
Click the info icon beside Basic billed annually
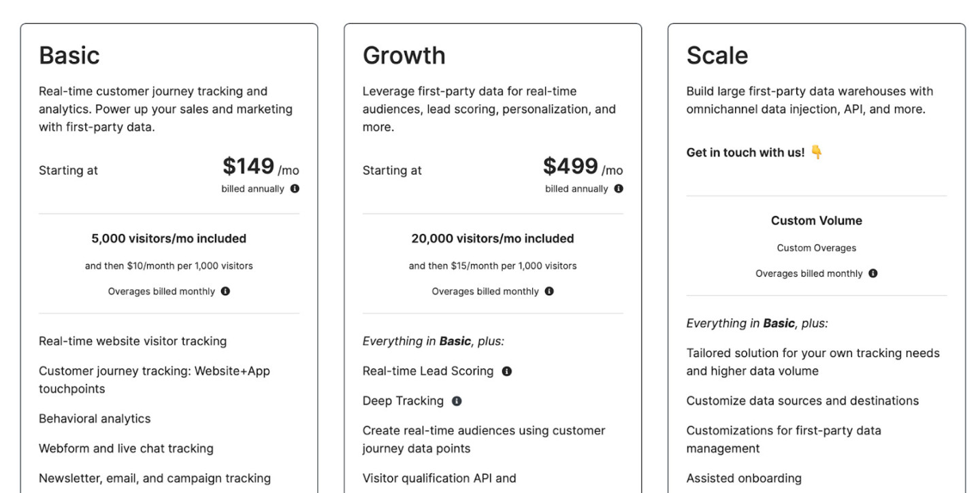[294, 188]
